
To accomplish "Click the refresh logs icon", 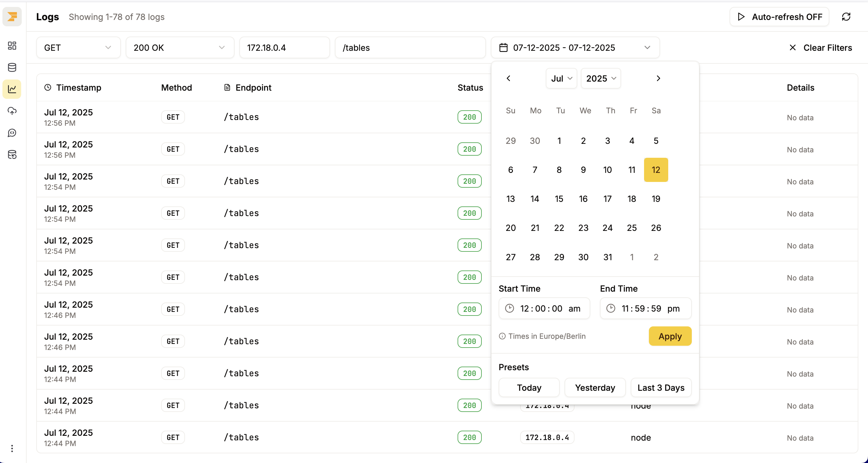I will tap(846, 17).
